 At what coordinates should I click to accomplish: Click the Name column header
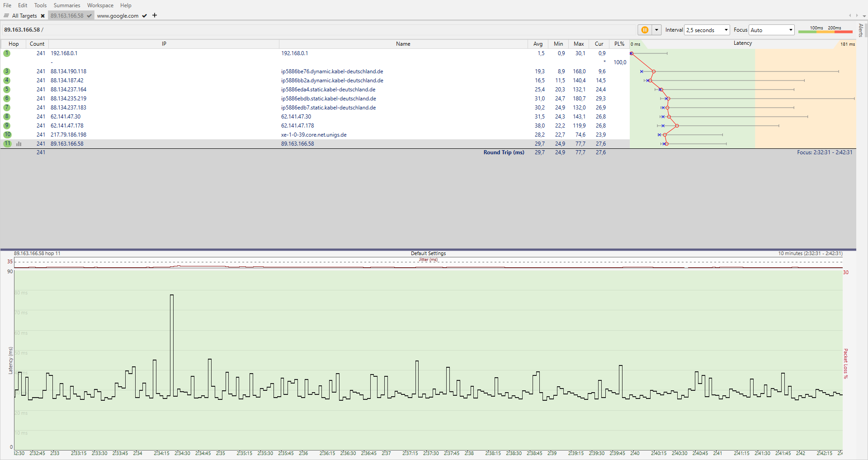pos(403,44)
